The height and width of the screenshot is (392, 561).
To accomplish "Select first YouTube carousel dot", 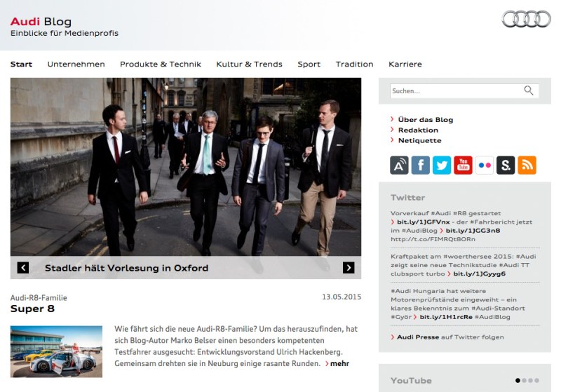I will tap(518, 381).
